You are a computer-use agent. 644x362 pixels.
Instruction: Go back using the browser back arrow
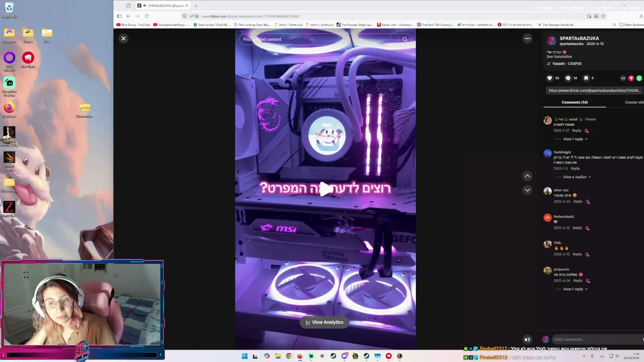128,16
